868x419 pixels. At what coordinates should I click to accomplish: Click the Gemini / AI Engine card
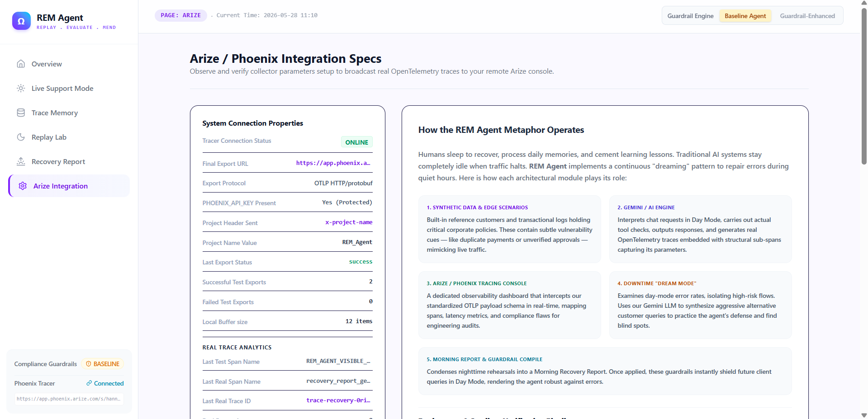click(701, 229)
